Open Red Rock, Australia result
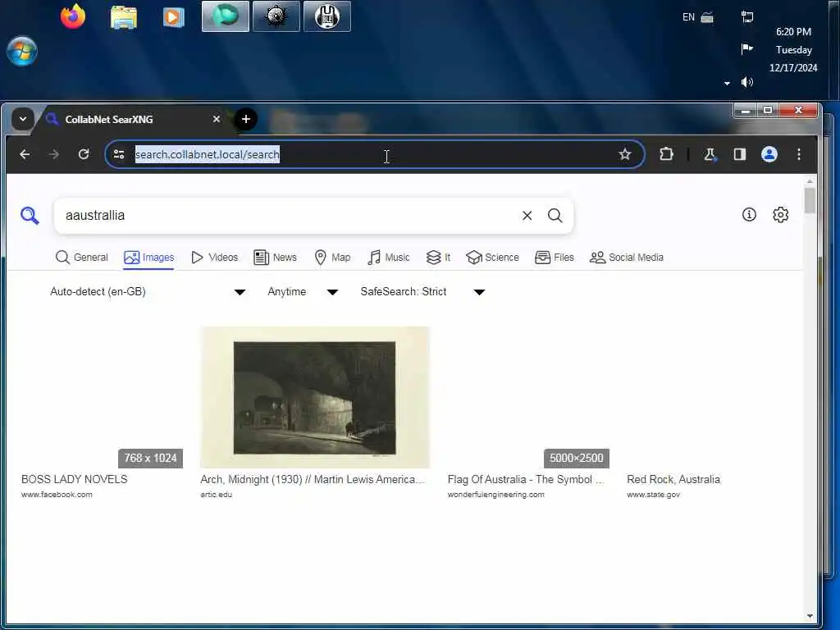The height and width of the screenshot is (630, 840). (x=673, y=479)
